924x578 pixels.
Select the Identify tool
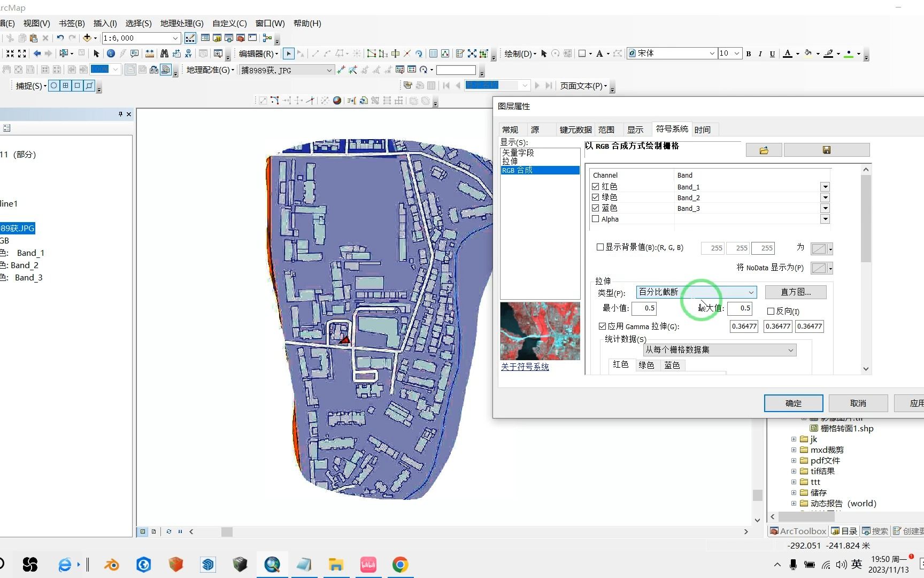(111, 54)
